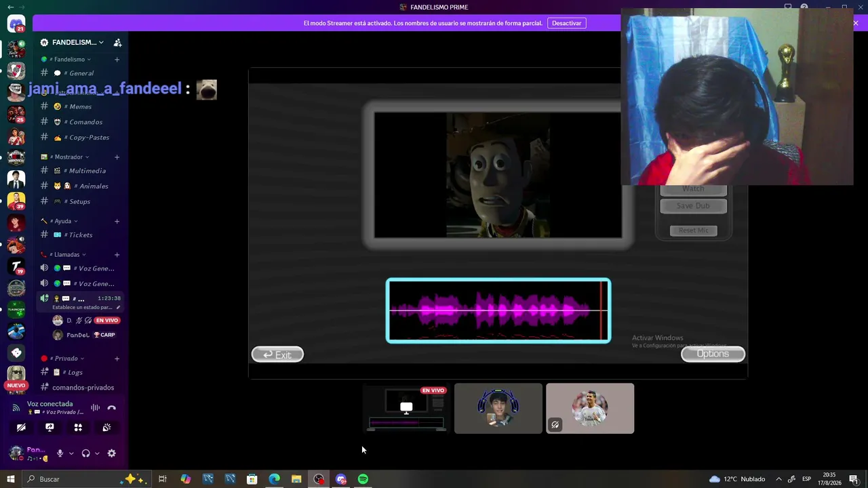
Task: Click the Exit button in the stream
Action: [277, 354]
